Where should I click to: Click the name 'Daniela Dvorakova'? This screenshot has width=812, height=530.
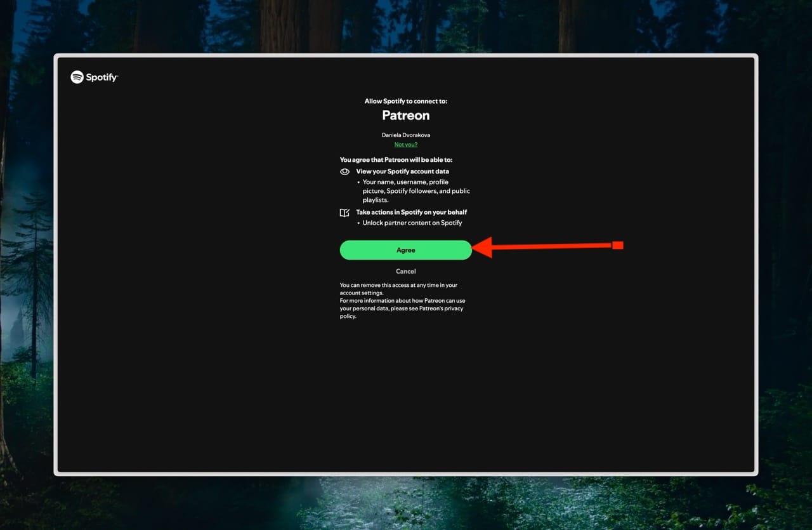[x=406, y=135]
